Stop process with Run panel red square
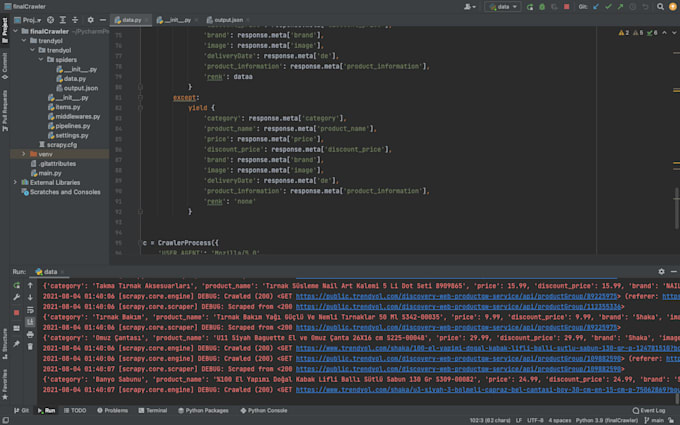The width and height of the screenshot is (680, 425). pyautogui.click(x=16, y=313)
